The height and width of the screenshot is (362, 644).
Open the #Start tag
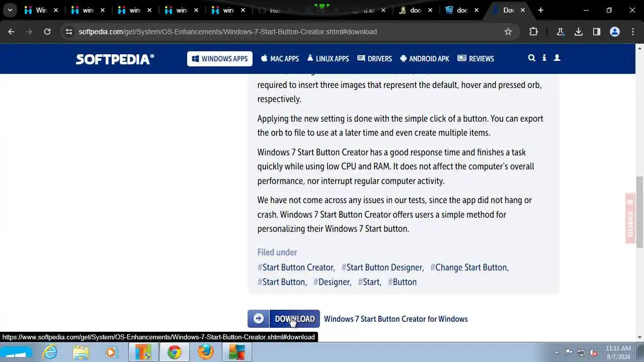pyautogui.click(x=369, y=282)
